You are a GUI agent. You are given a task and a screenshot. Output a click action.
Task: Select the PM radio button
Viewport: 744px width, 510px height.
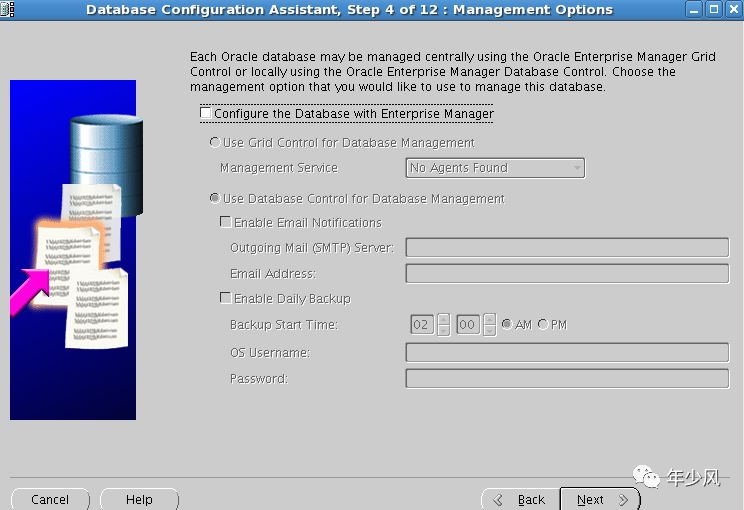pyautogui.click(x=543, y=324)
